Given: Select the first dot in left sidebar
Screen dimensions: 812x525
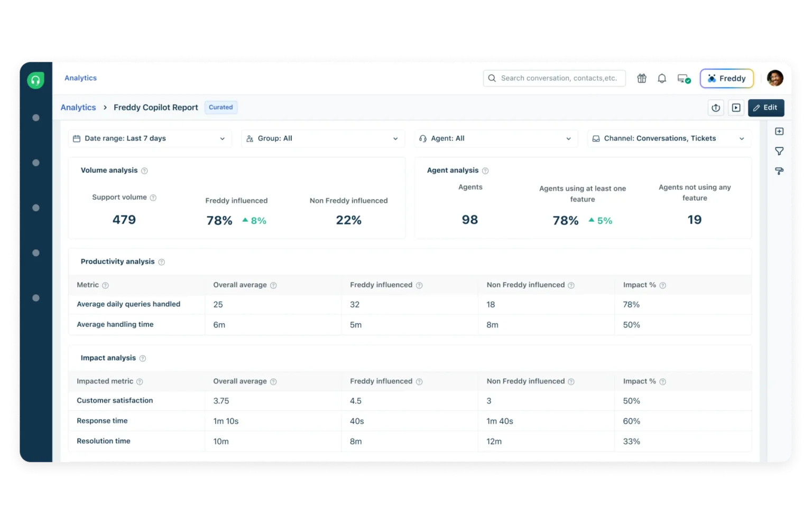Looking at the screenshot, I should [x=36, y=118].
